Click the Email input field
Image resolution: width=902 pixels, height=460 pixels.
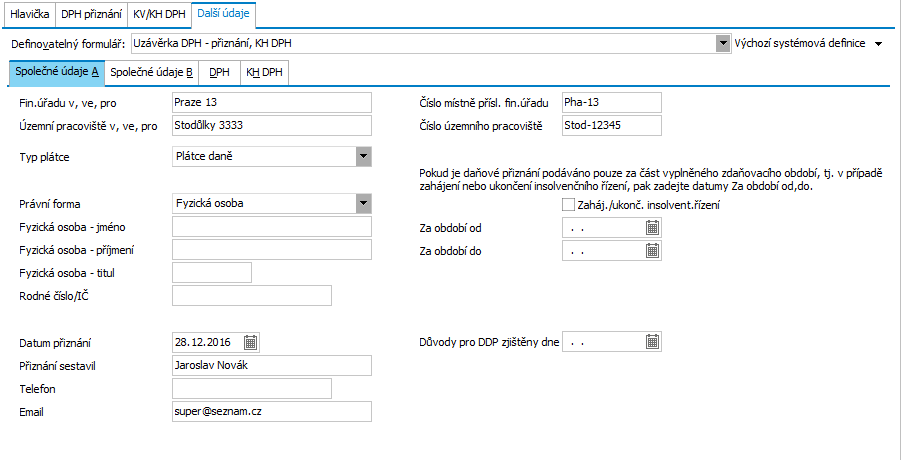[x=271, y=412]
